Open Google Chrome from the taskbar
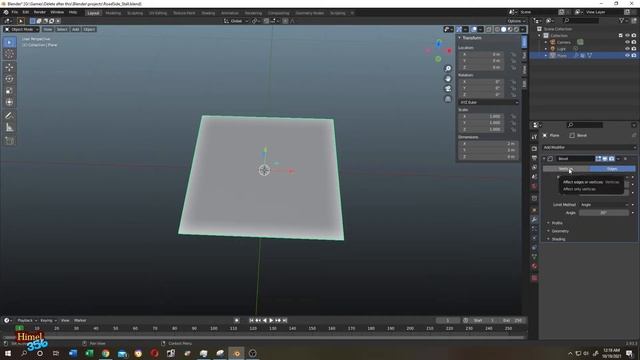Screen dimensions: 640x360 [x=106, y=353]
